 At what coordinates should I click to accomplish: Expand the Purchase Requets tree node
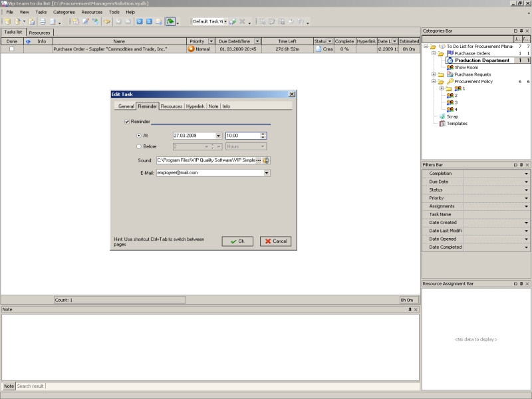pos(434,74)
